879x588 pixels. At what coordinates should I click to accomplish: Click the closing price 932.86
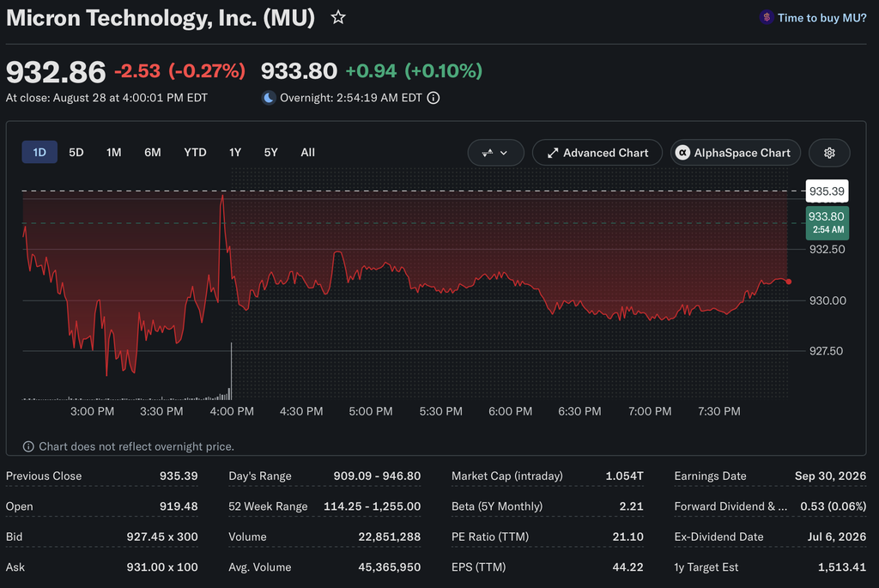pos(56,72)
